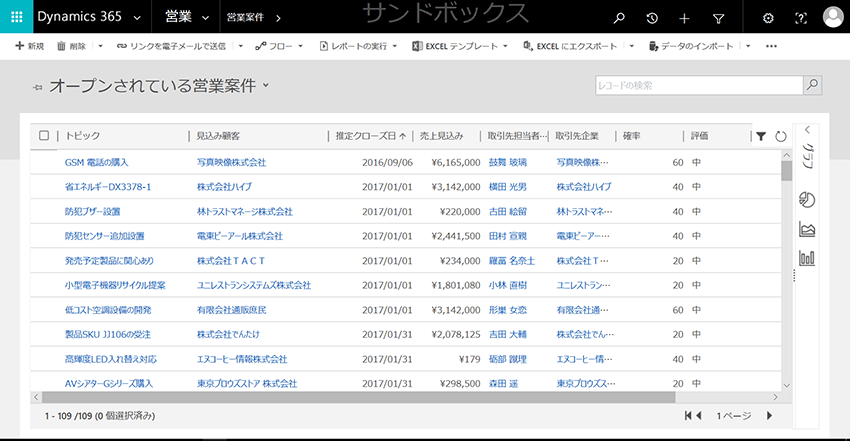
Task: Sort by 評価 column header
Action: (699, 136)
